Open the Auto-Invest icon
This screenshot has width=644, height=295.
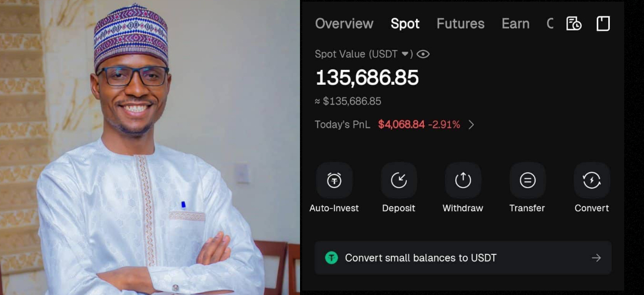pos(334,181)
